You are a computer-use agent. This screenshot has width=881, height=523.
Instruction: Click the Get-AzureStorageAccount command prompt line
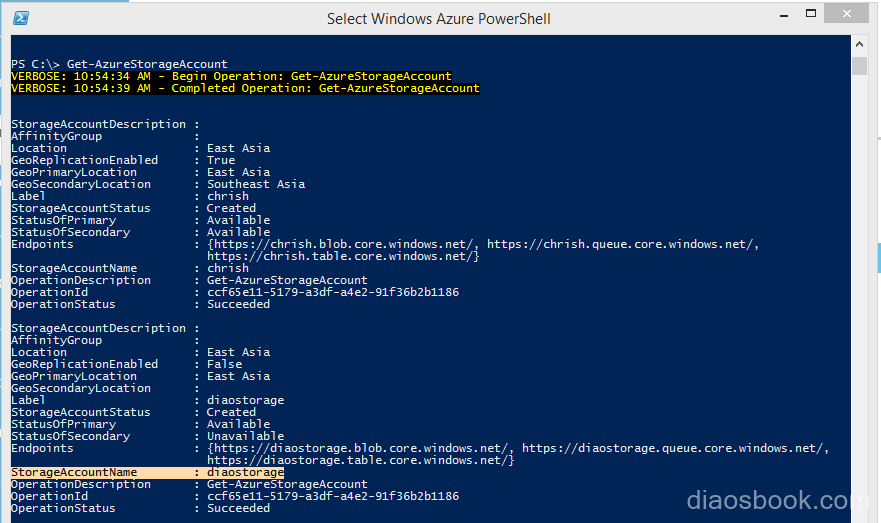click(119, 64)
